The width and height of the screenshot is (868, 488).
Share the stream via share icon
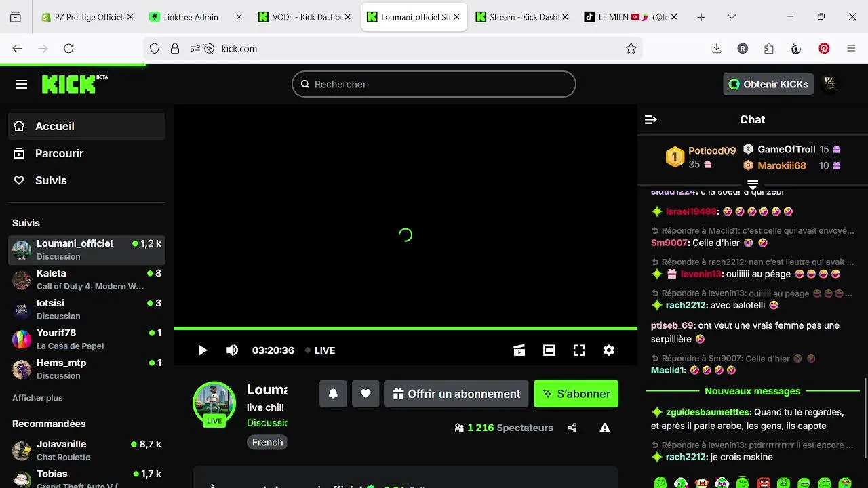pyautogui.click(x=572, y=428)
